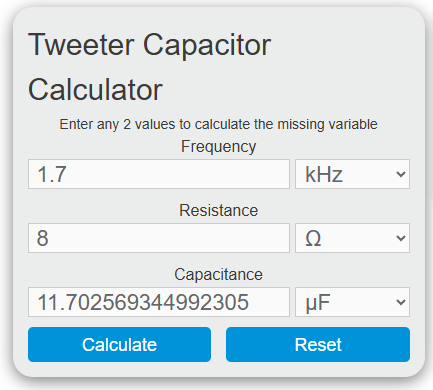
Task: Open the µF capacitance unit dropdown
Action: tap(352, 302)
